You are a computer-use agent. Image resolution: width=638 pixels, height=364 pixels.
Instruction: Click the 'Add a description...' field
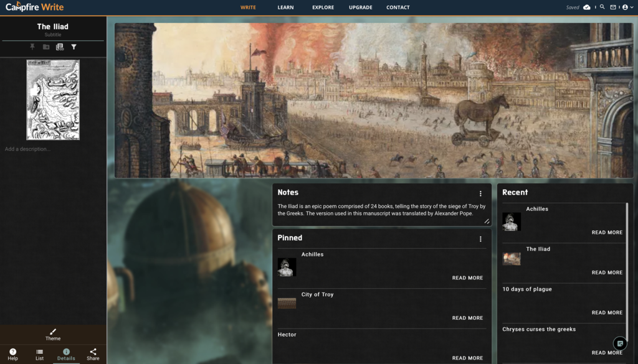[27, 149]
